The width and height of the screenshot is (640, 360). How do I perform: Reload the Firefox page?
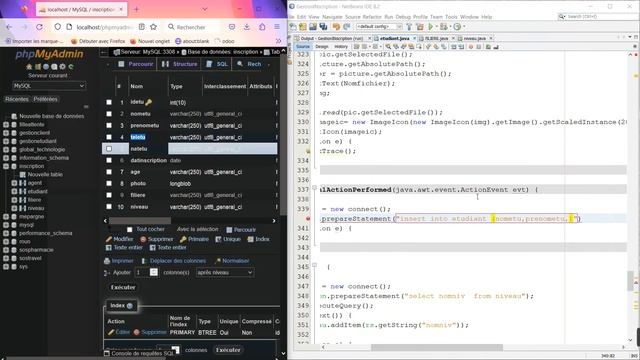[39, 27]
